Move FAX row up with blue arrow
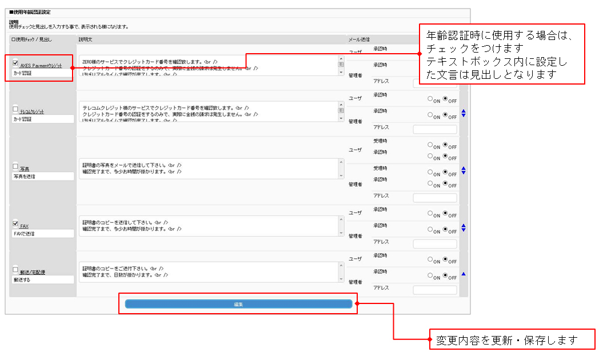The width and height of the screenshot is (599, 364). pos(464,226)
